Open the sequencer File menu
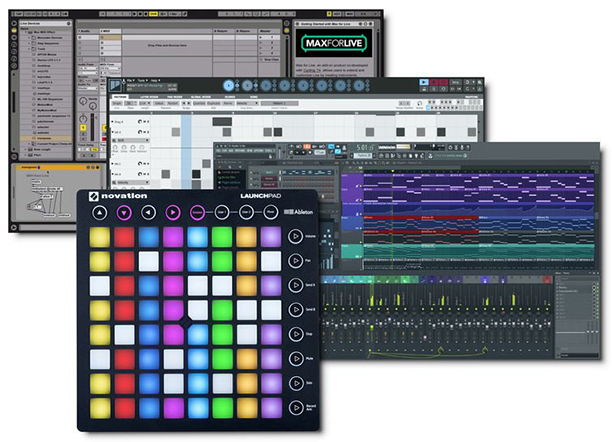This screenshot has width=612, height=442. click(x=129, y=80)
